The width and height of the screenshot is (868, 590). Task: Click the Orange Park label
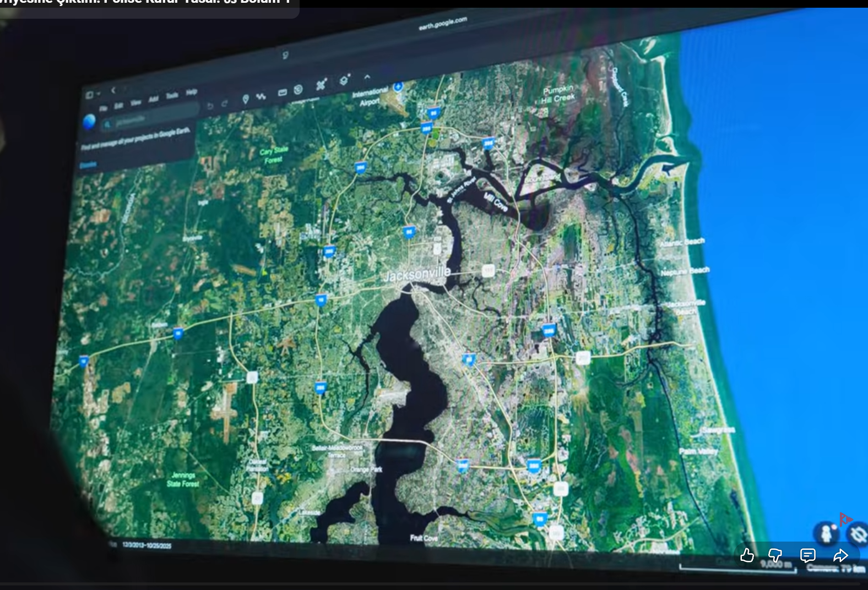[x=366, y=469]
